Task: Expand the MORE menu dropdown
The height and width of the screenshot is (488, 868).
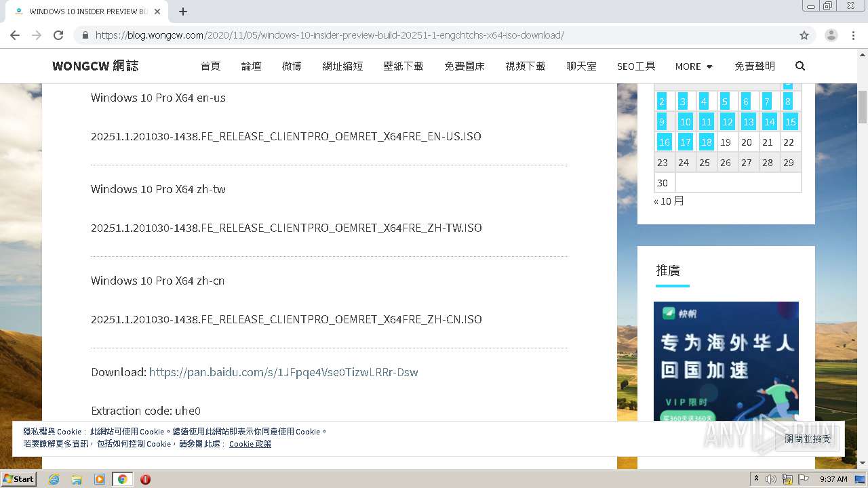Action: 694,66
